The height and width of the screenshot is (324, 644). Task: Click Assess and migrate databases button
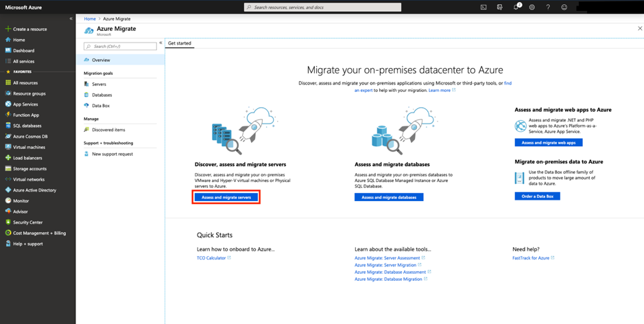coord(389,197)
